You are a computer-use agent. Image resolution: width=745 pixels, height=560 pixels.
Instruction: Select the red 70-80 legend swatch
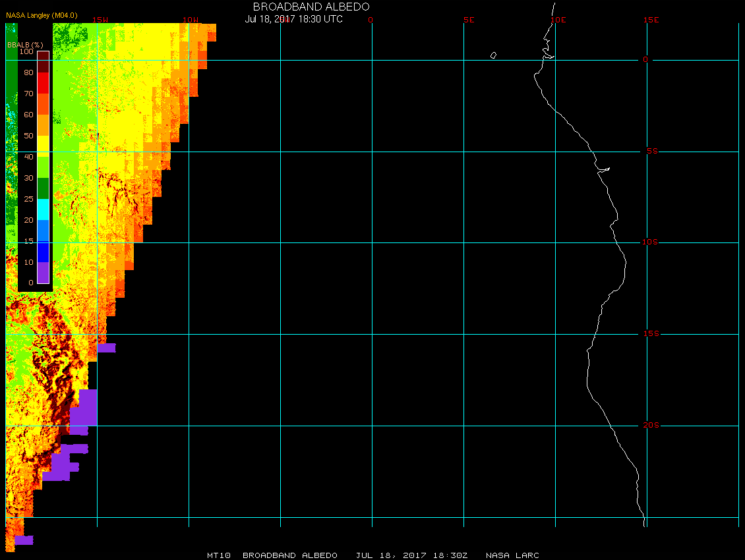pos(44,82)
